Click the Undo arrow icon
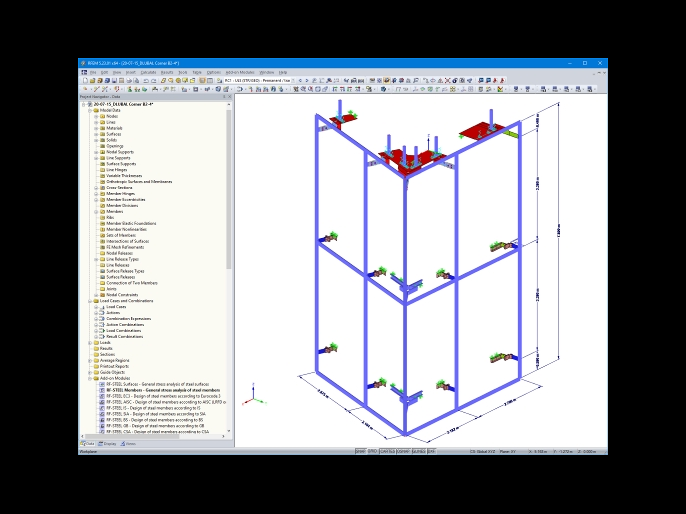Image resolution: width=686 pixels, height=514 pixels. pos(146,80)
